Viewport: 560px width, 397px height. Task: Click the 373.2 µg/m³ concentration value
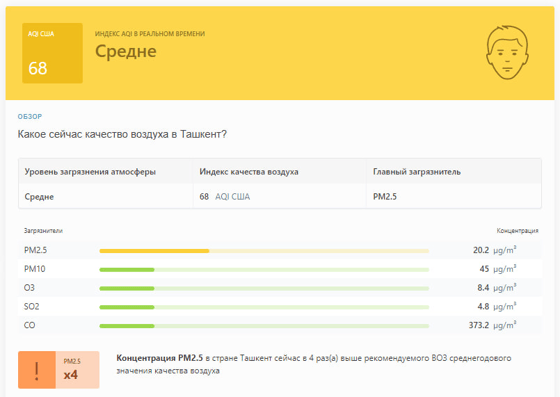(x=492, y=325)
